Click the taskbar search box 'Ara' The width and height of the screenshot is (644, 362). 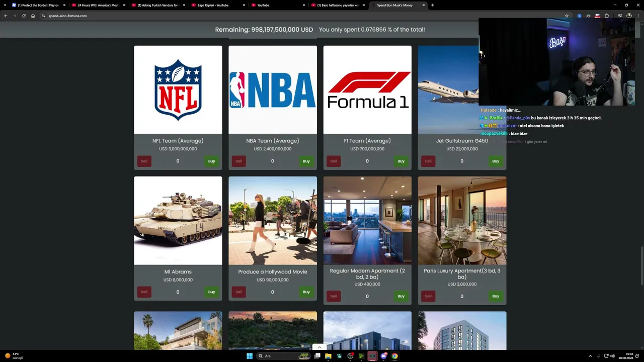tap(284, 356)
